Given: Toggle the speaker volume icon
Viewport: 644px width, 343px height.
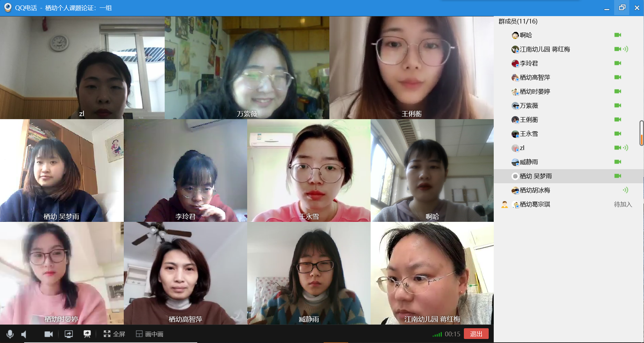Looking at the screenshot, I should pyautogui.click(x=24, y=334).
